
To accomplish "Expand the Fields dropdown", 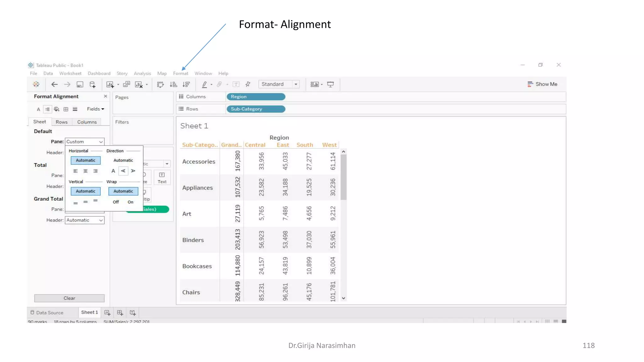I will [95, 109].
